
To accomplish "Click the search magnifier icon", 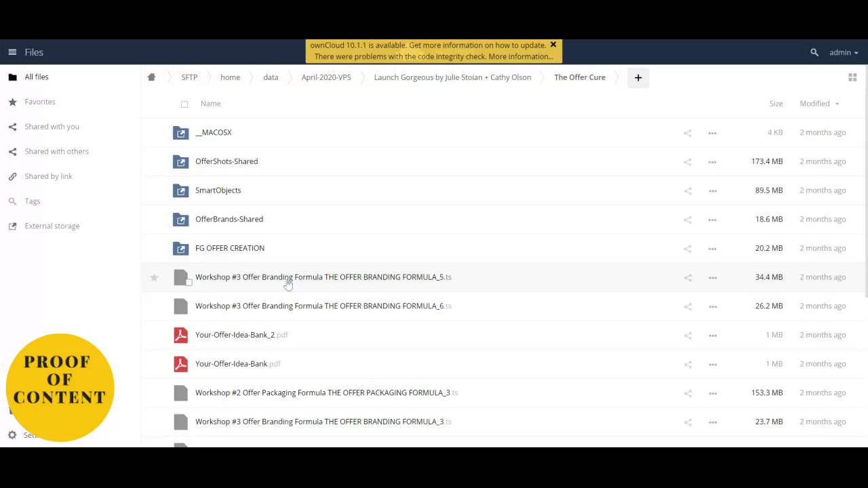I will (x=814, y=52).
